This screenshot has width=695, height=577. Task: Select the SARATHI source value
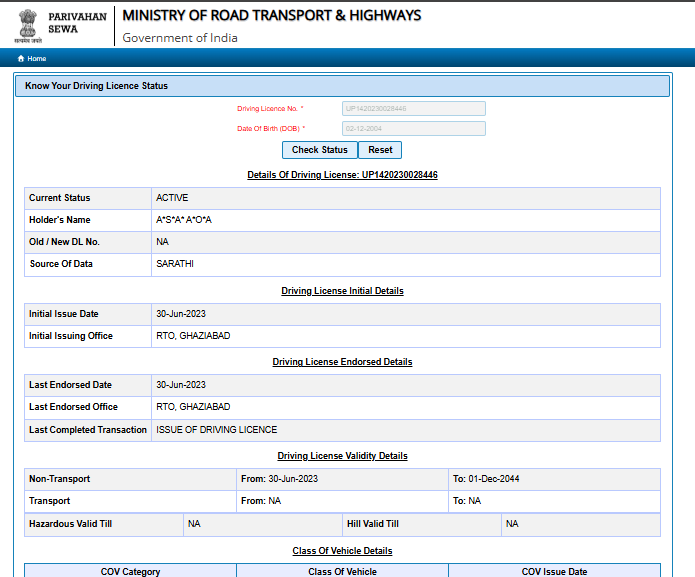(175, 264)
